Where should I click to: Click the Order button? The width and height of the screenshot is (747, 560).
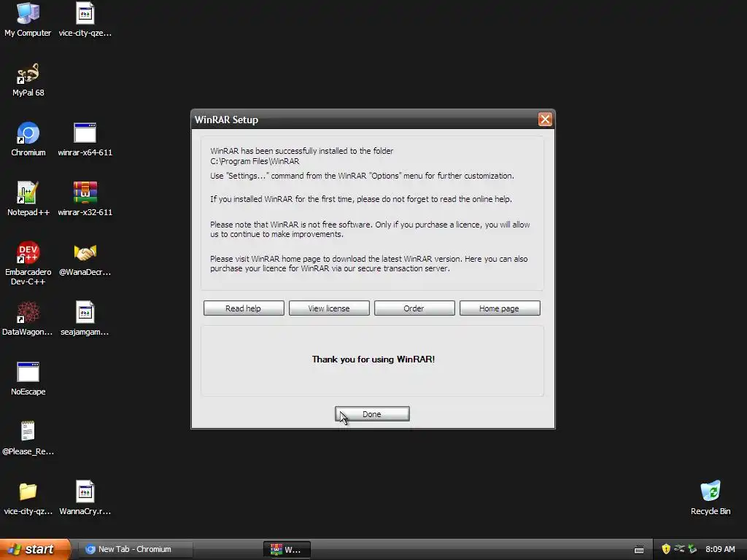click(x=414, y=308)
